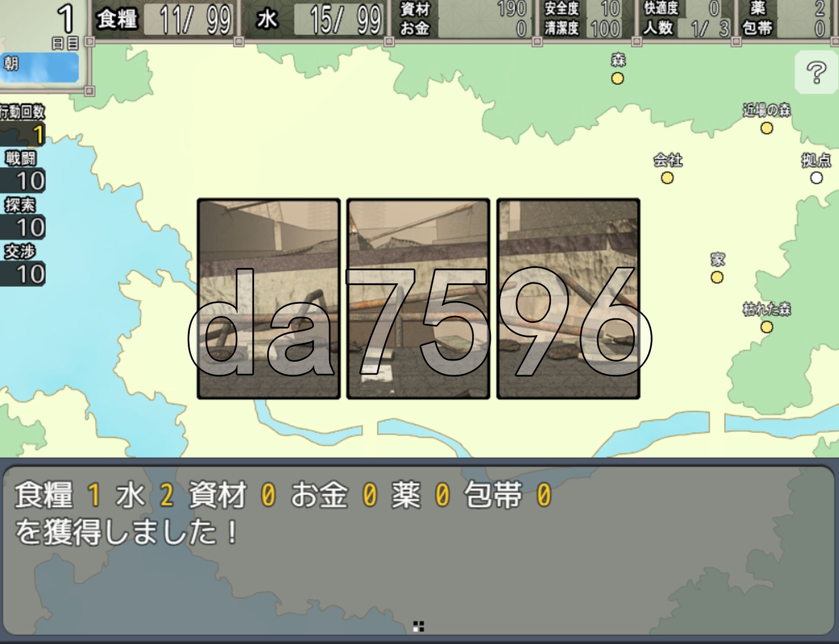Click the 水 water counter
Screen dimensions: 839x644
pos(316,20)
